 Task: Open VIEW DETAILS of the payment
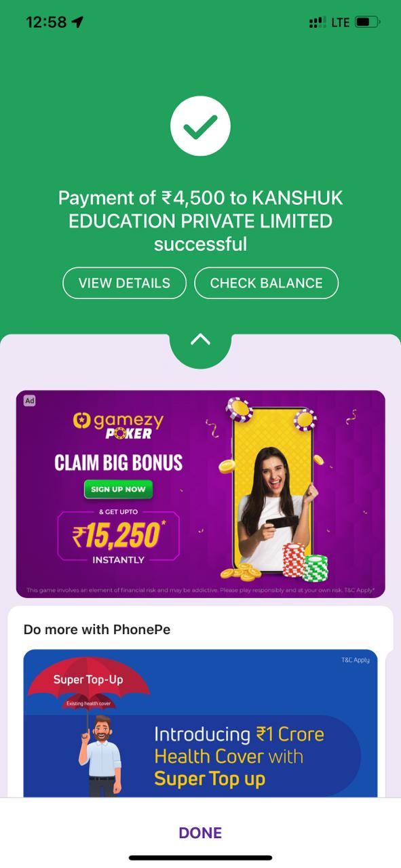124,283
